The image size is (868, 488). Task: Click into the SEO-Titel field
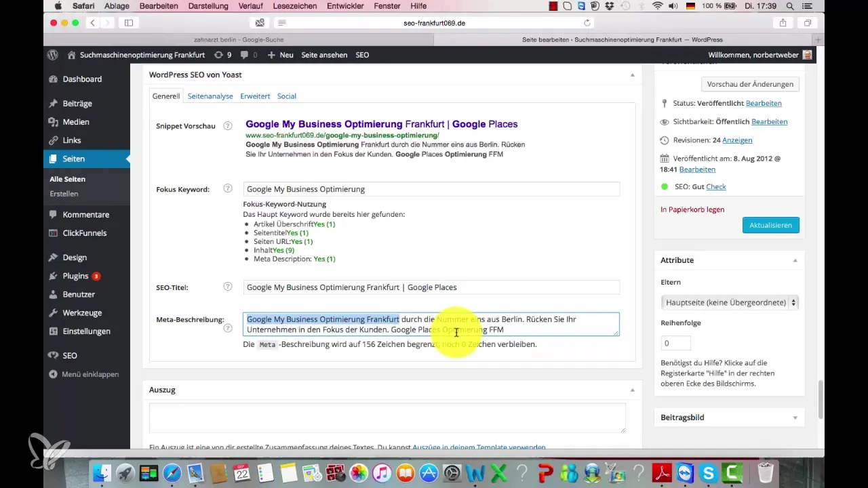coord(431,287)
